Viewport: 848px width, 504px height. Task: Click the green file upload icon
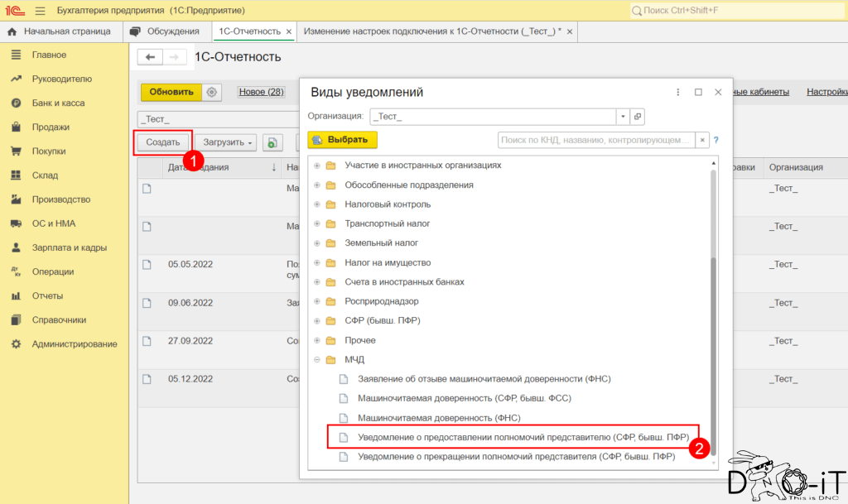click(272, 142)
